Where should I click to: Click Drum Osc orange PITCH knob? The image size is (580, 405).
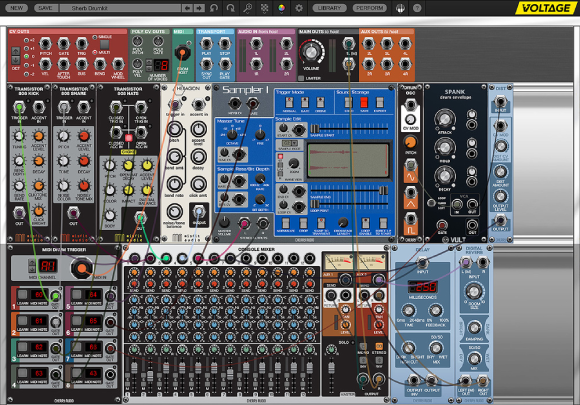410,142
